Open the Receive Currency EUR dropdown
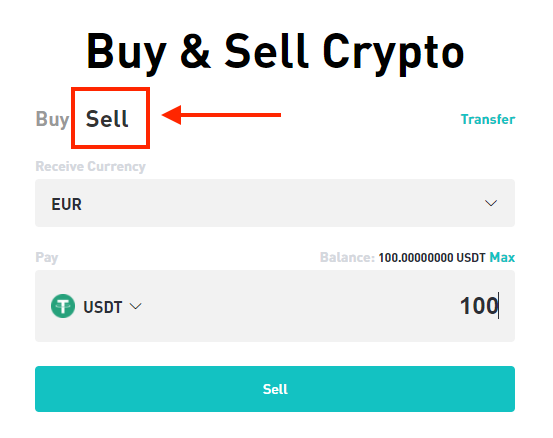The width and height of the screenshot is (553, 438). pyautogui.click(x=275, y=203)
